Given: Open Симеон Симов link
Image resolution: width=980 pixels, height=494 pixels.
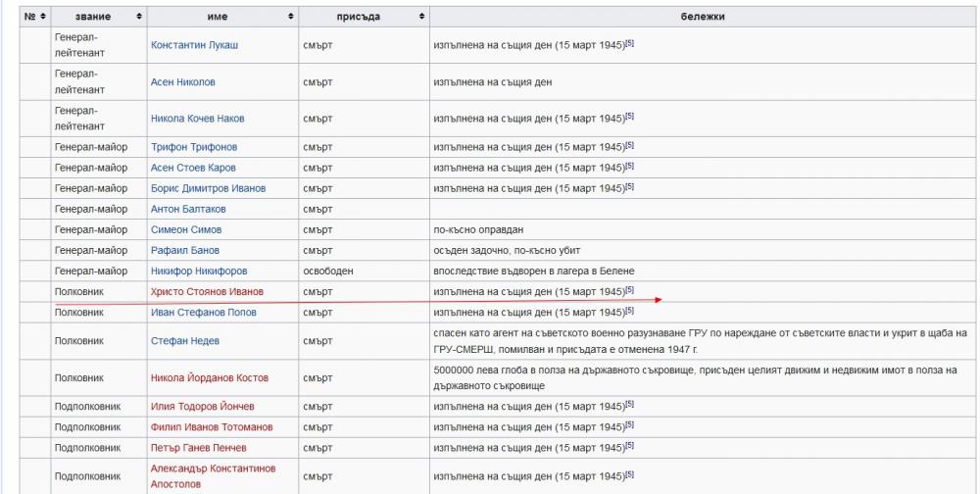Looking at the screenshot, I should tap(186, 230).
